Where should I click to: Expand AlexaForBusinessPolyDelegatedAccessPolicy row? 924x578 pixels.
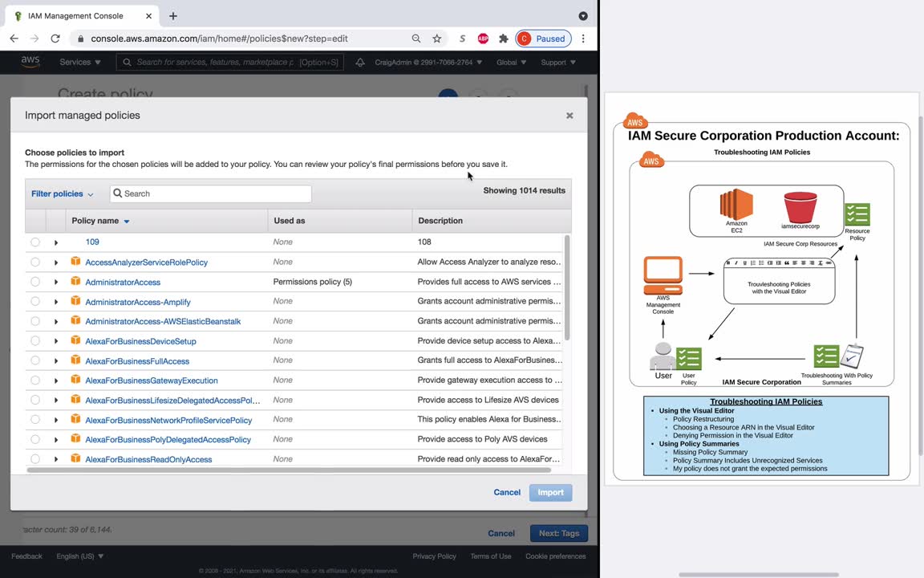[56, 440]
